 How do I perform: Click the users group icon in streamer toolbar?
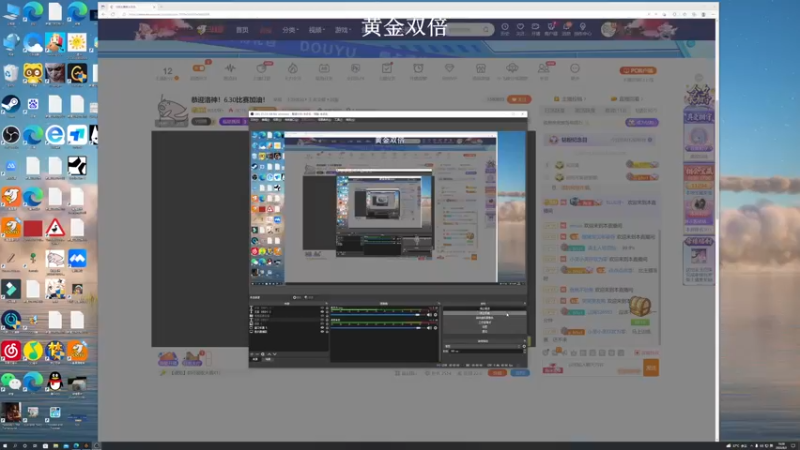[543, 68]
